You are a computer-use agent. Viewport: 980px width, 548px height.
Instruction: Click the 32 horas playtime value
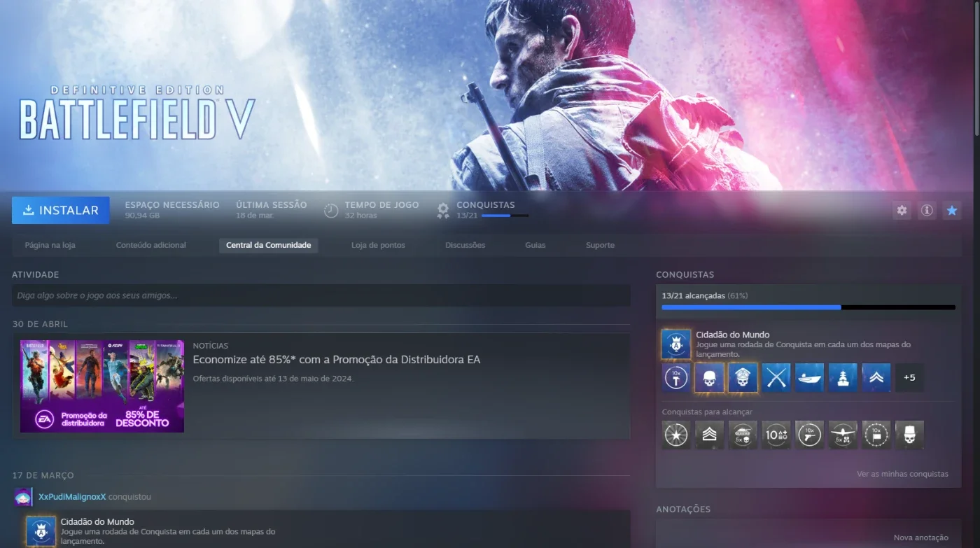click(x=360, y=216)
